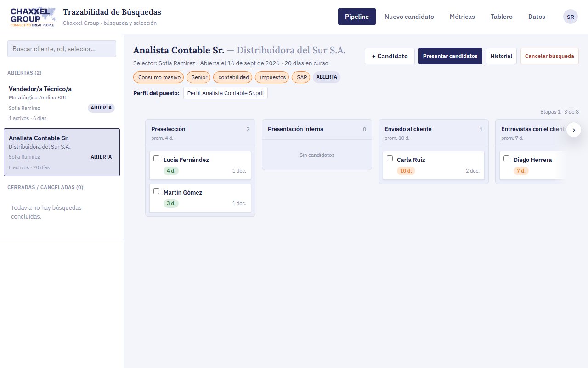The width and height of the screenshot is (588, 368).
Task: Focus the search box for clients and roles
Action: [x=62, y=49]
